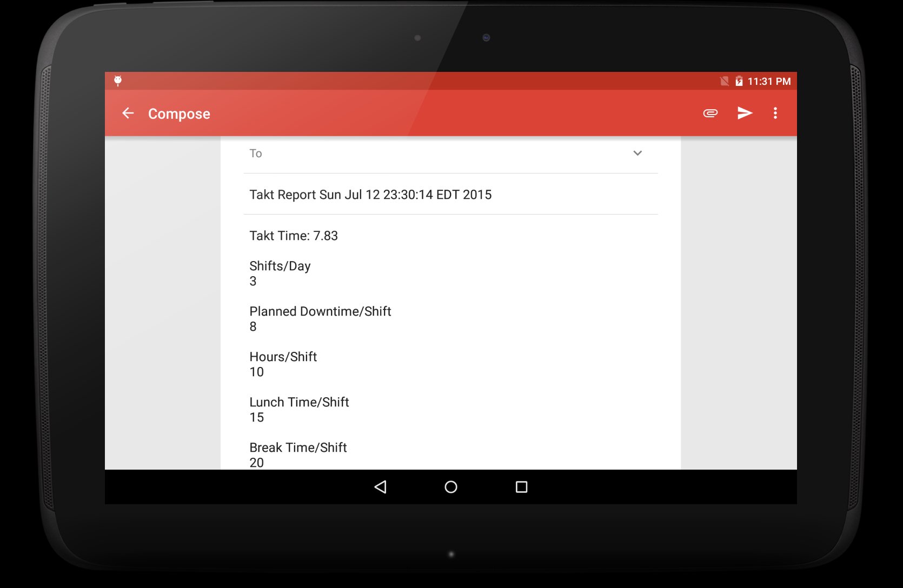The width and height of the screenshot is (903, 588).
Task: Place cursor on Shifts/Day text
Action: tap(280, 266)
